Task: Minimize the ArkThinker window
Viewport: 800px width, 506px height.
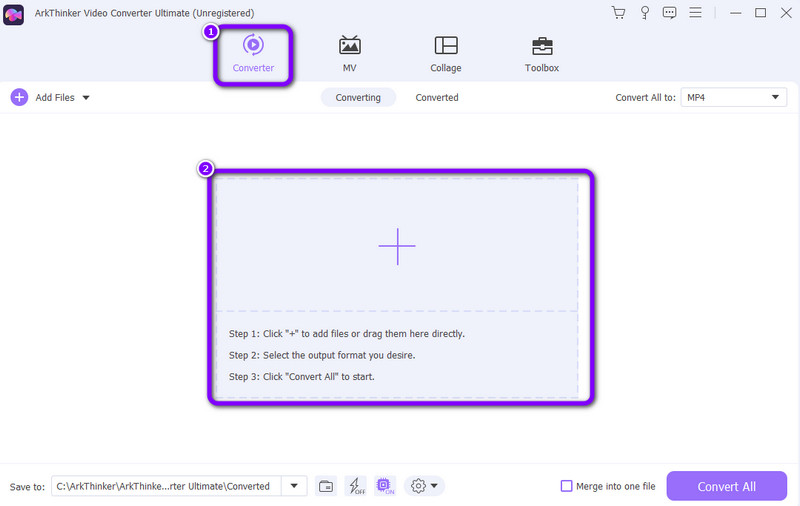Action: 735,13
